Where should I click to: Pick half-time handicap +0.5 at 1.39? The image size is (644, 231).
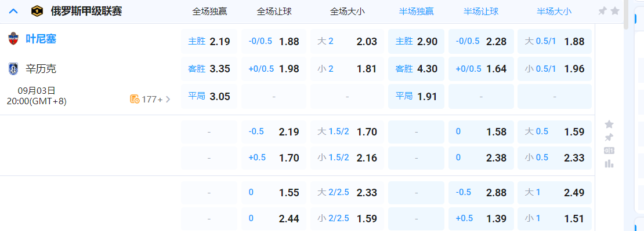[x=481, y=219]
